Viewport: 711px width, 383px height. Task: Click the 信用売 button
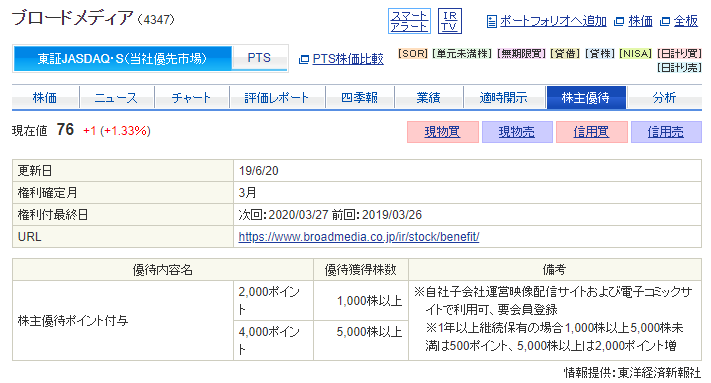click(666, 132)
